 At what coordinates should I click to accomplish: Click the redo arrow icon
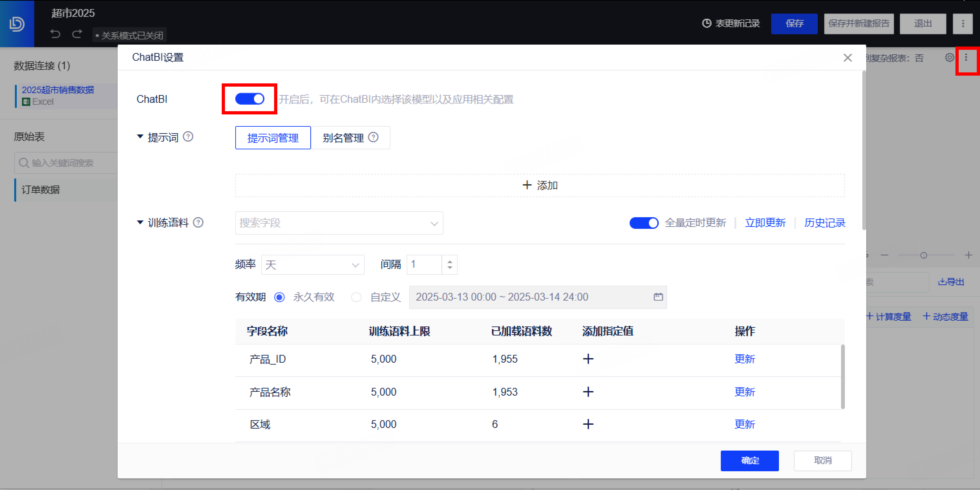tap(77, 34)
